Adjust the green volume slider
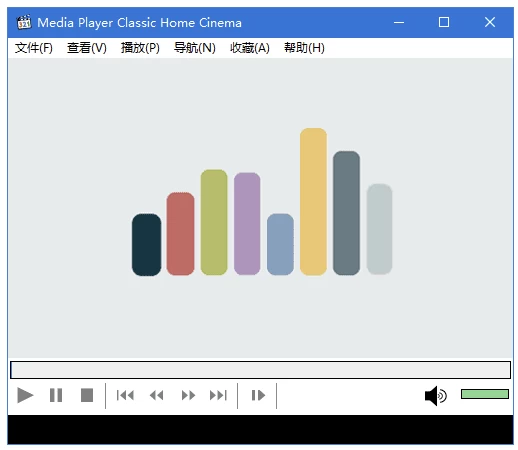518x450 pixels. pyautogui.click(x=485, y=394)
